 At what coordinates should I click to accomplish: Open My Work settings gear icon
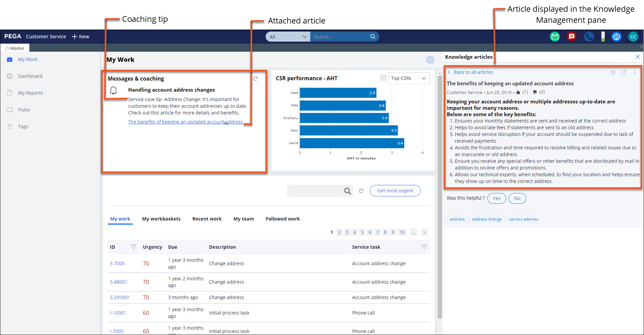tap(430, 60)
